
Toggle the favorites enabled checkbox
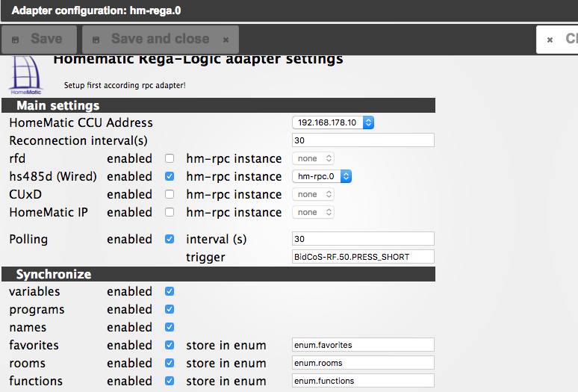click(x=170, y=345)
